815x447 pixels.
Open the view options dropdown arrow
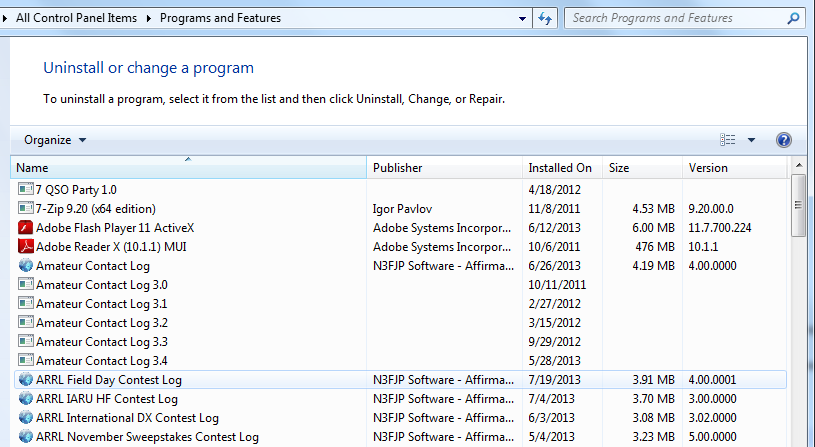(751, 140)
